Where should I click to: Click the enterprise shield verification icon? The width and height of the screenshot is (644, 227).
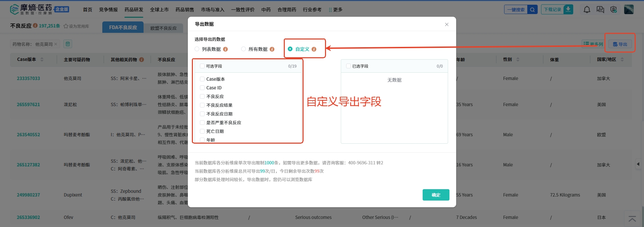(613, 10)
